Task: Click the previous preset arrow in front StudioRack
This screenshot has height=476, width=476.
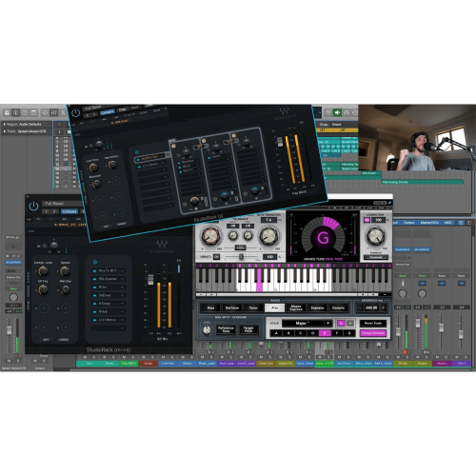Action: [x=47, y=211]
